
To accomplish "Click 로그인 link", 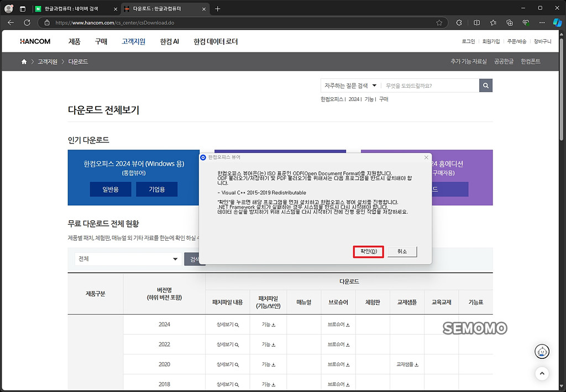I will 468,41.
